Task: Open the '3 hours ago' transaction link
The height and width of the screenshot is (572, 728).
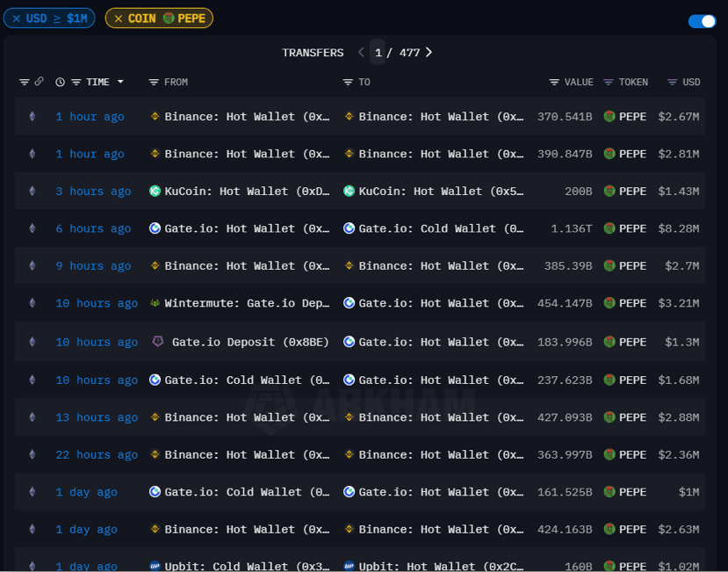Action: tap(93, 192)
